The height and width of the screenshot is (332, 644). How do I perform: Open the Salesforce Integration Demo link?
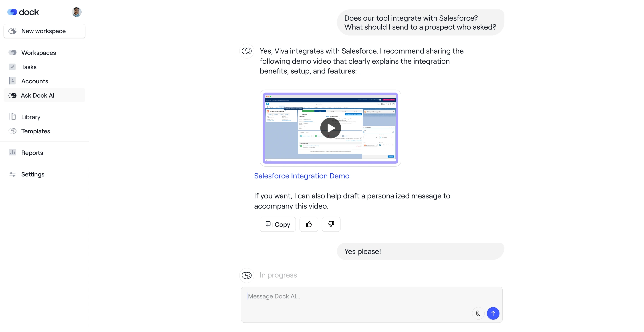[302, 176]
